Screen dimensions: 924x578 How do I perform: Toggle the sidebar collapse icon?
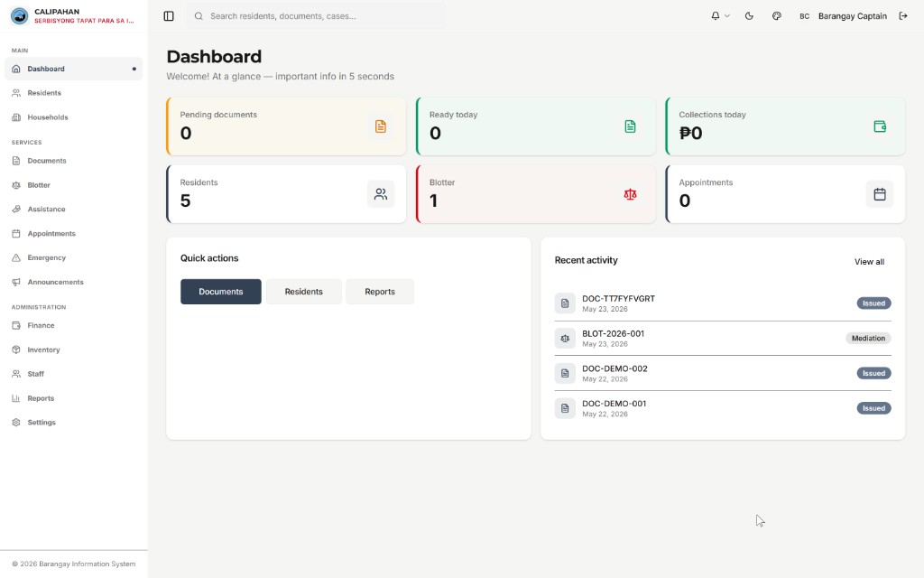point(169,16)
